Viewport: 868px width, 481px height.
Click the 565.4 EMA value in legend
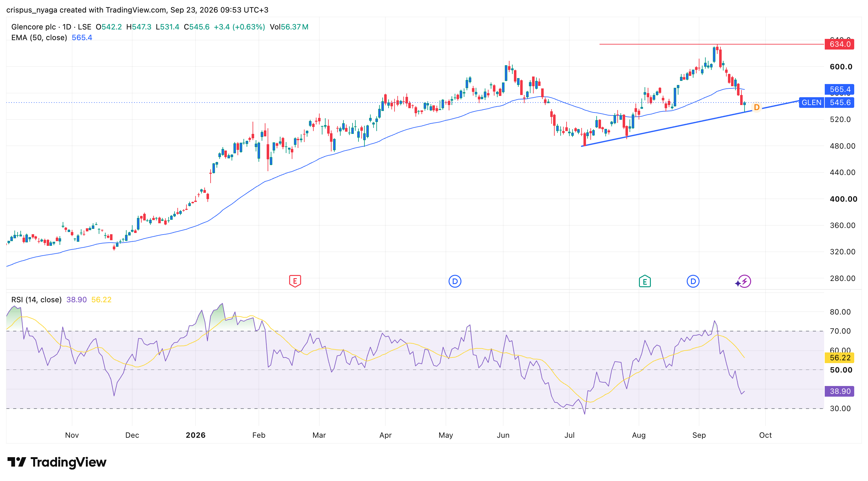[x=82, y=38]
